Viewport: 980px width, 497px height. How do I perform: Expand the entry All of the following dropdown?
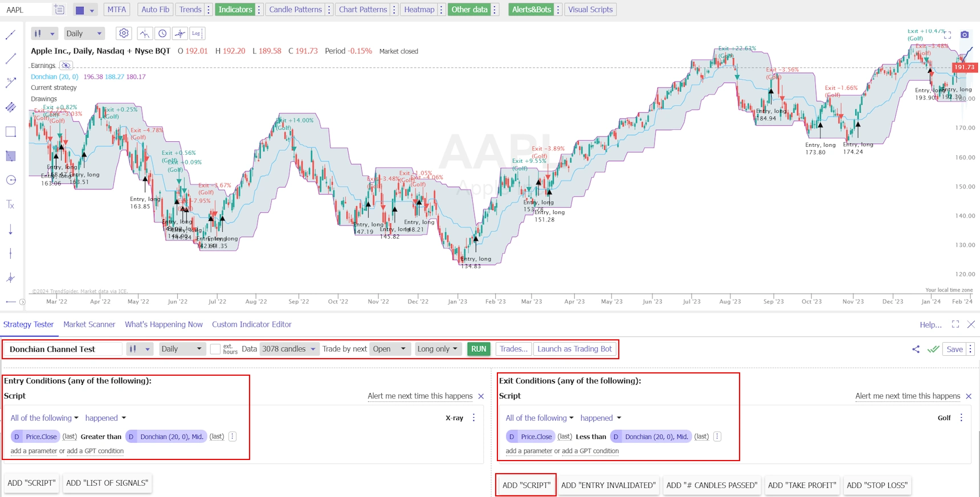44,418
